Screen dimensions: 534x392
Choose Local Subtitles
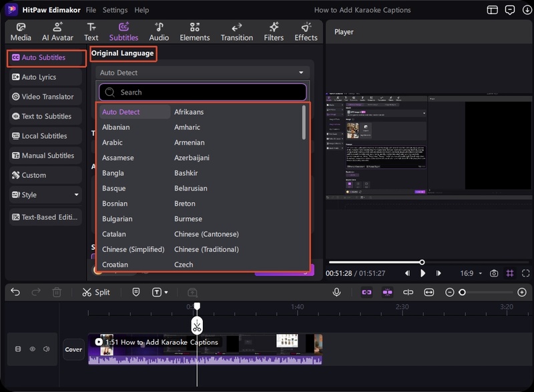tap(45, 136)
